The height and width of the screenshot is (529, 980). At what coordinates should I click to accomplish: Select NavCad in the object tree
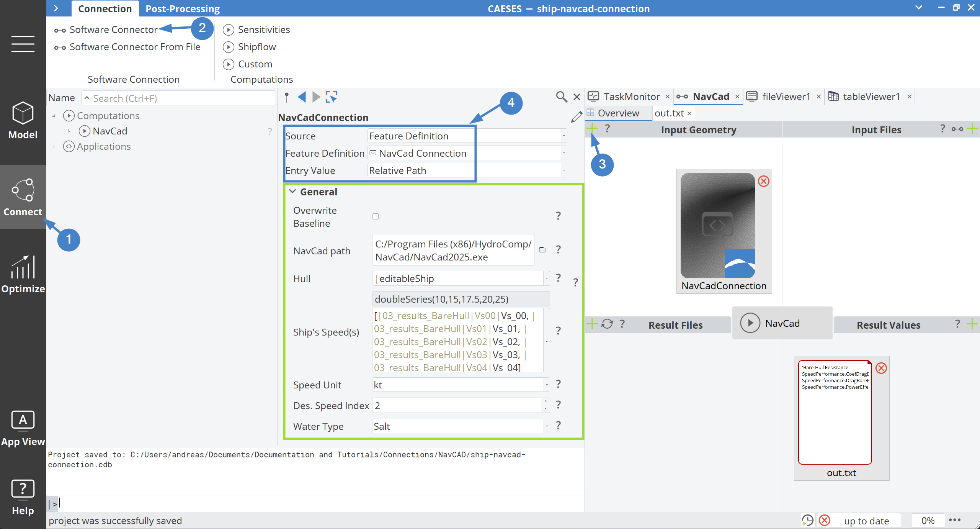click(110, 131)
